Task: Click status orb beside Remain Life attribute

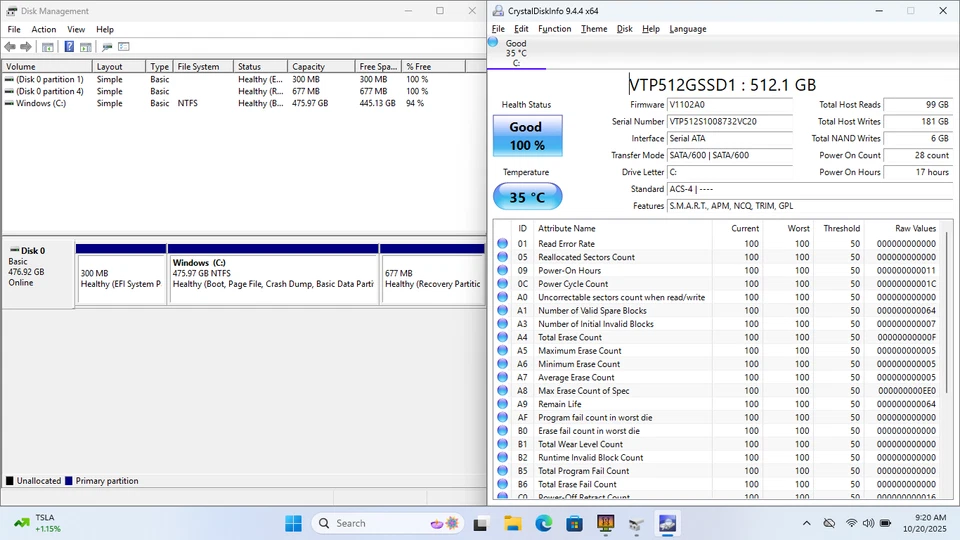Action: point(503,404)
